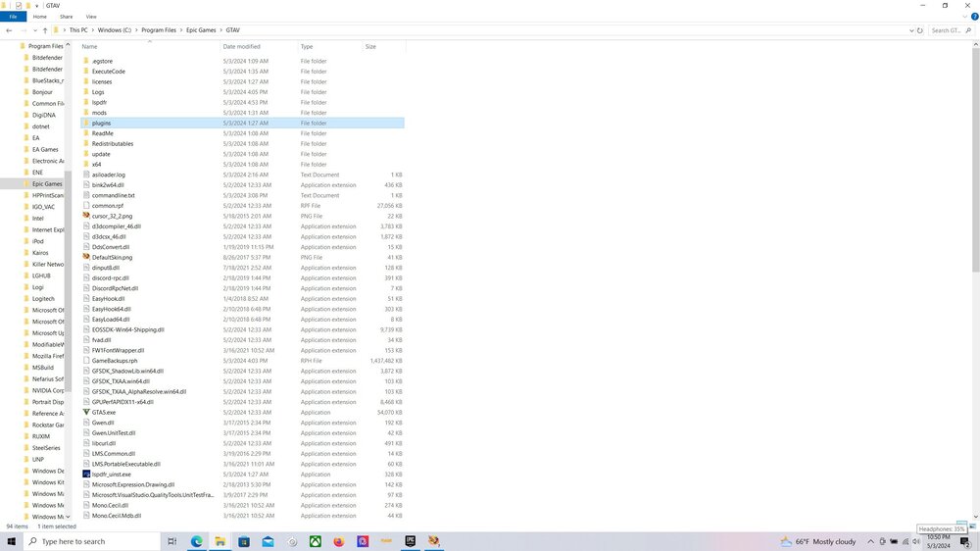Select 'This PC' in the address breadcrumb

tap(78, 30)
